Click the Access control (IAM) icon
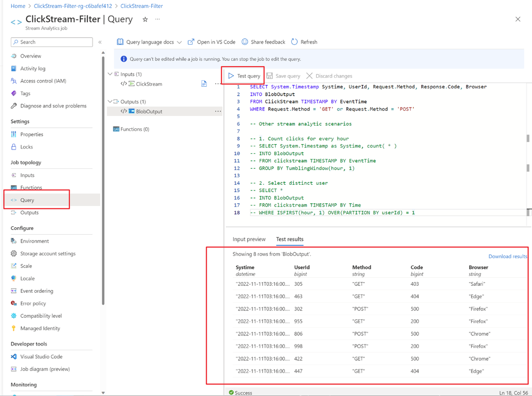532x396 pixels. (x=13, y=81)
